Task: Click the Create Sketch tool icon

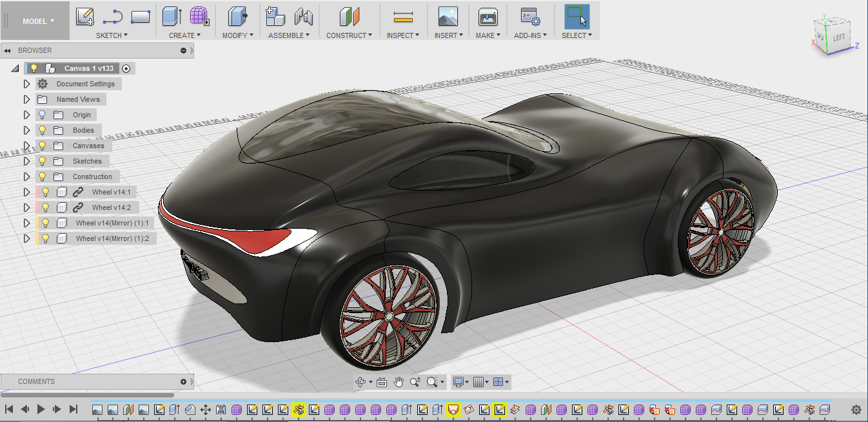Action: (85, 17)
